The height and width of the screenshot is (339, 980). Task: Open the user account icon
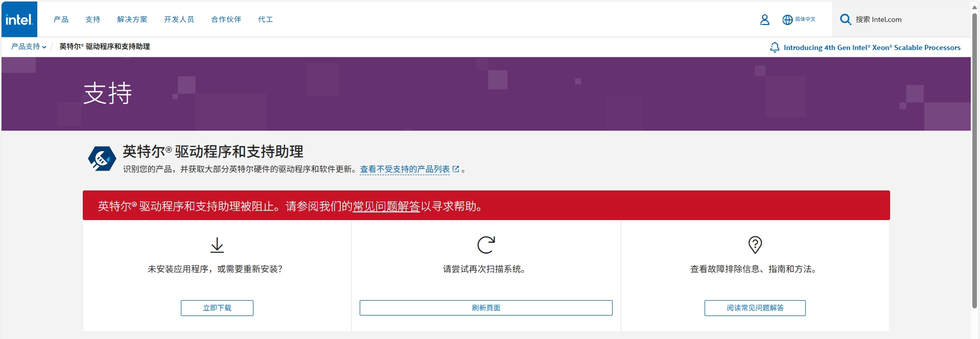tap(764, 19)
